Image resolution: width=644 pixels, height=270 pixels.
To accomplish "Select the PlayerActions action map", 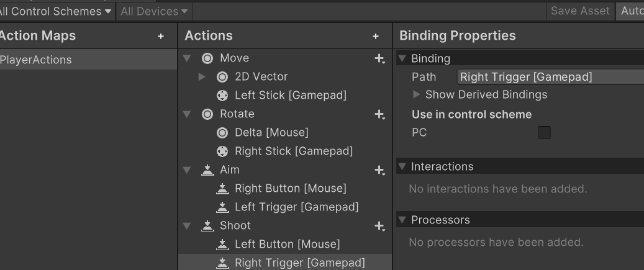I will 36,60.
